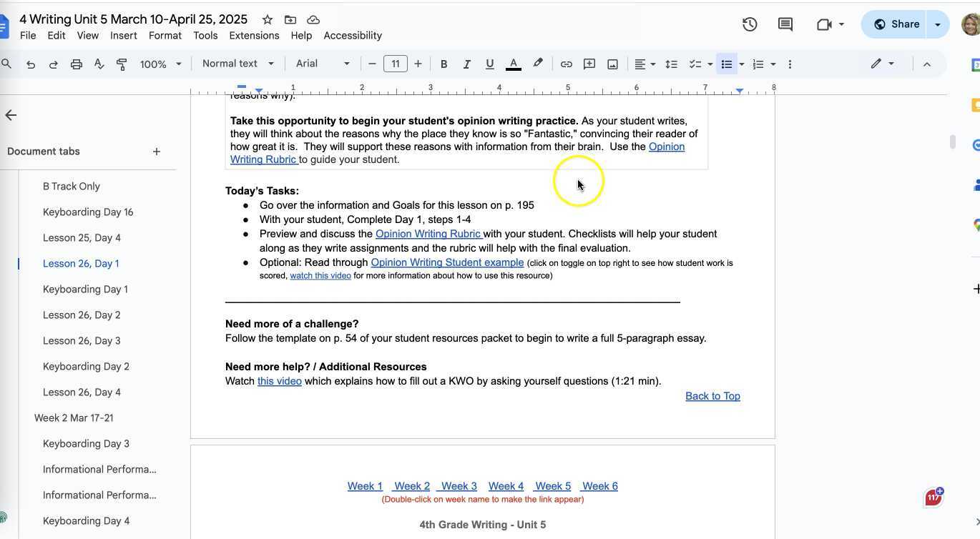980x539 pixels.
Task: Open the comments panel
Action: [x=785, y=24]
